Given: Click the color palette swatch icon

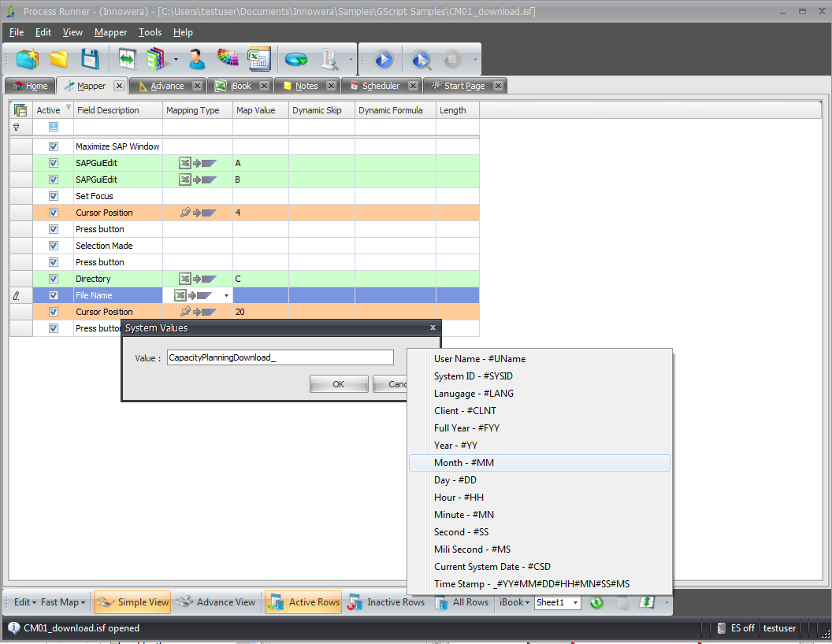Looking at the screenshot, I should [228, 59].
